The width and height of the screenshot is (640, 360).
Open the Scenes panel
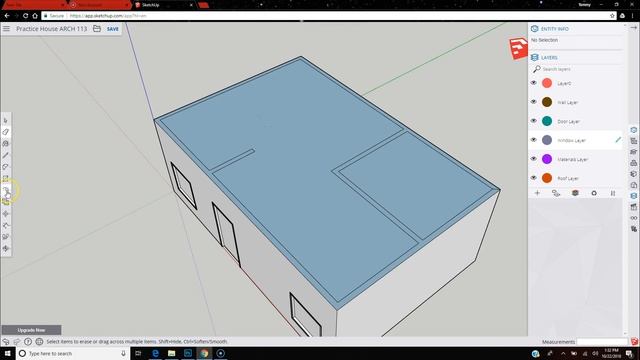(x=633, y=207)
